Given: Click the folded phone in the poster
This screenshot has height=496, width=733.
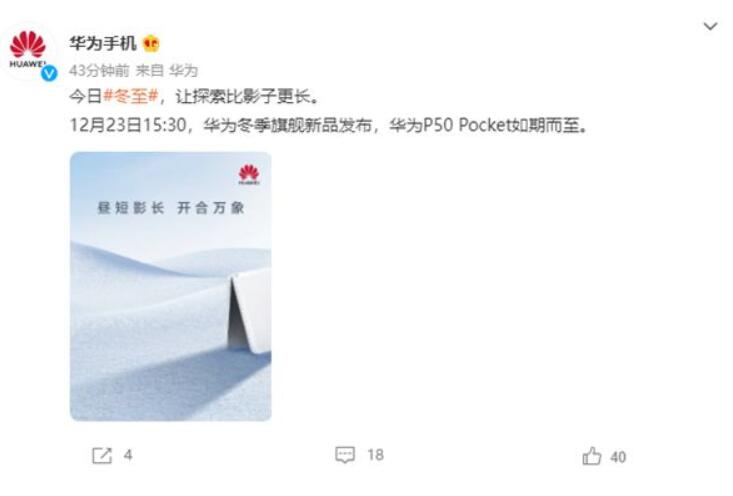Looking at the screenshot, I should click(x=249, y=311).
